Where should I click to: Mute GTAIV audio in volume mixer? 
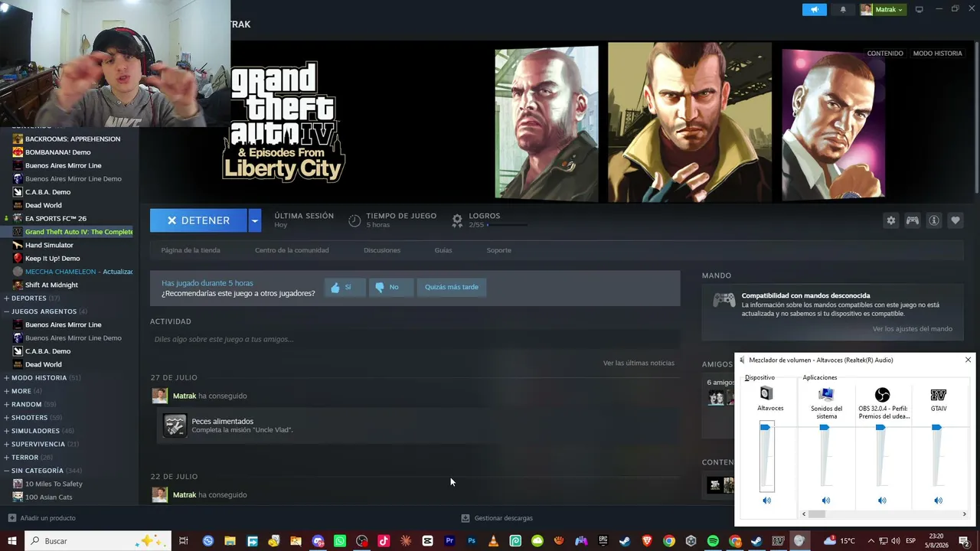[939, 500]
